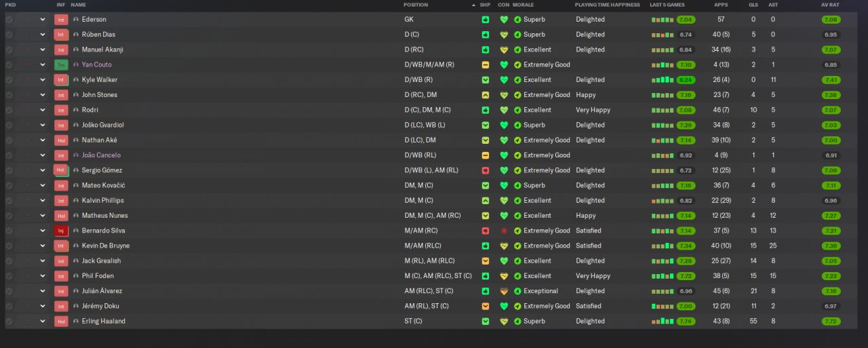Open the selection dropdown chevron for Matheus Nunes
The width and height of the screenshot is (868, 348).
(43, 216)
